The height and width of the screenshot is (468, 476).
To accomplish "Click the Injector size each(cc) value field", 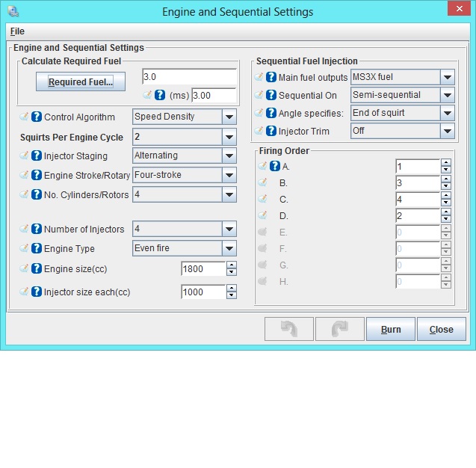I will 203,292.
